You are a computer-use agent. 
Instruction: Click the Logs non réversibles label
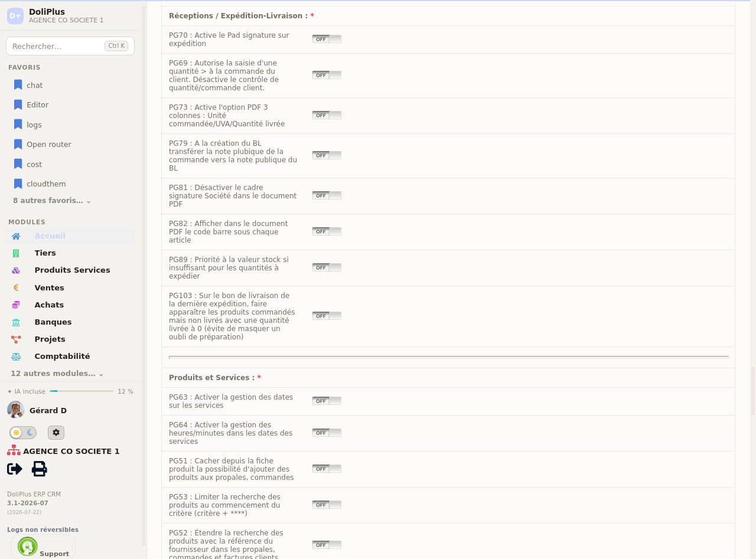pos(43,530)
